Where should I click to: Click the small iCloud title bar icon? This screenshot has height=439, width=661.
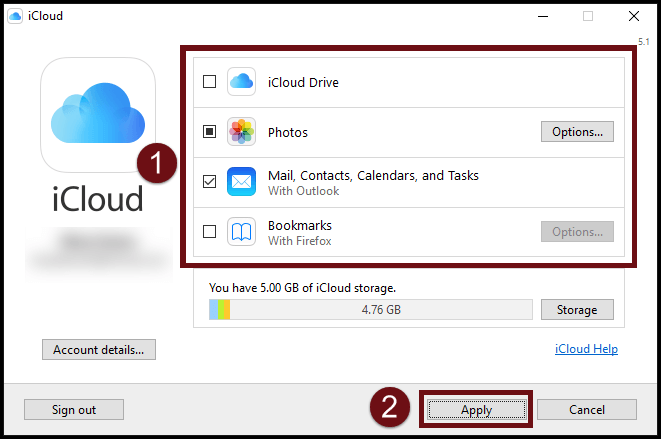point(15,16)
